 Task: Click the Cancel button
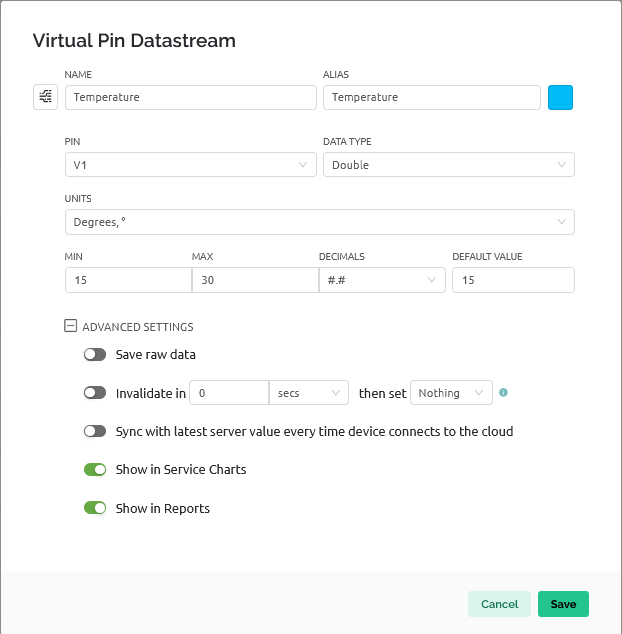pos(499,604)
